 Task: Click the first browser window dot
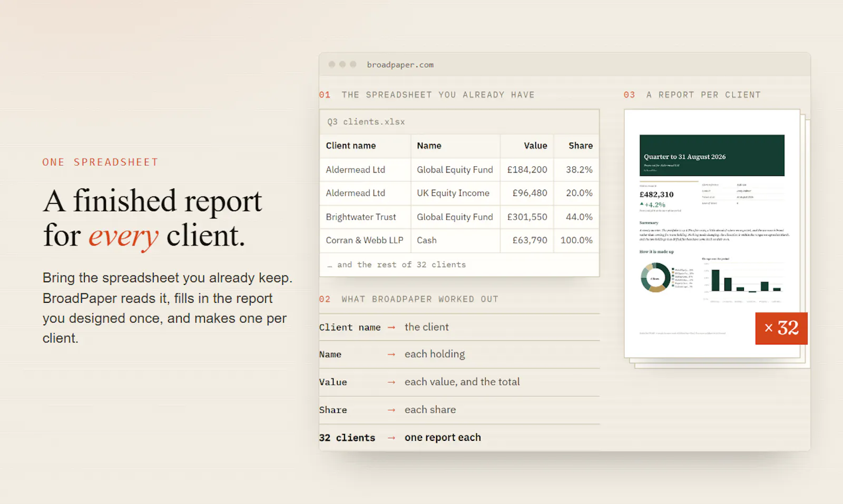pyautogui.click(x=332, y=64)
